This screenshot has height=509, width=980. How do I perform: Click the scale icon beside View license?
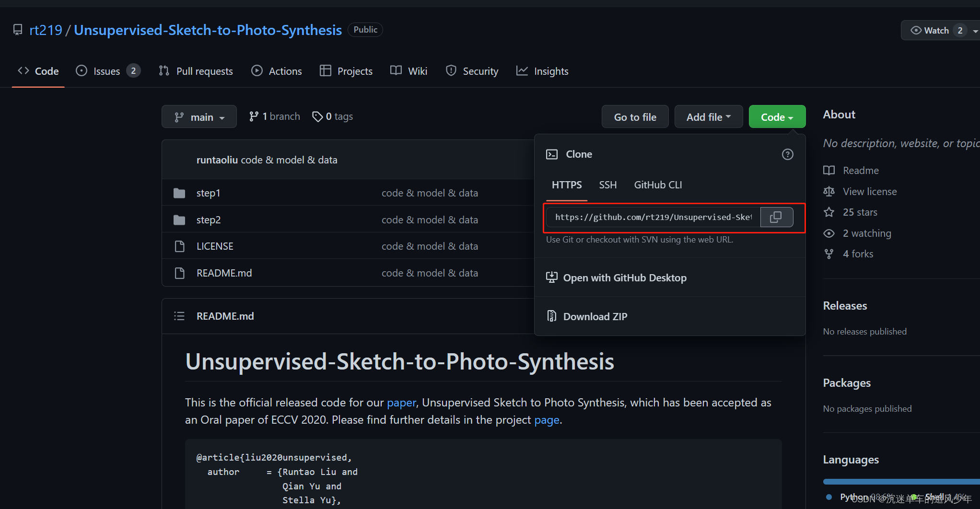coord(829,192)
